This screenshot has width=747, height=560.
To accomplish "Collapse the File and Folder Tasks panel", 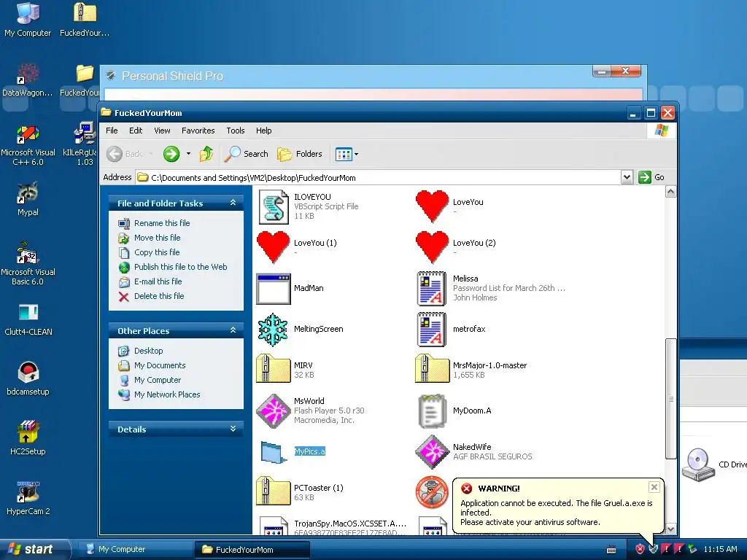I will (233, 203).
